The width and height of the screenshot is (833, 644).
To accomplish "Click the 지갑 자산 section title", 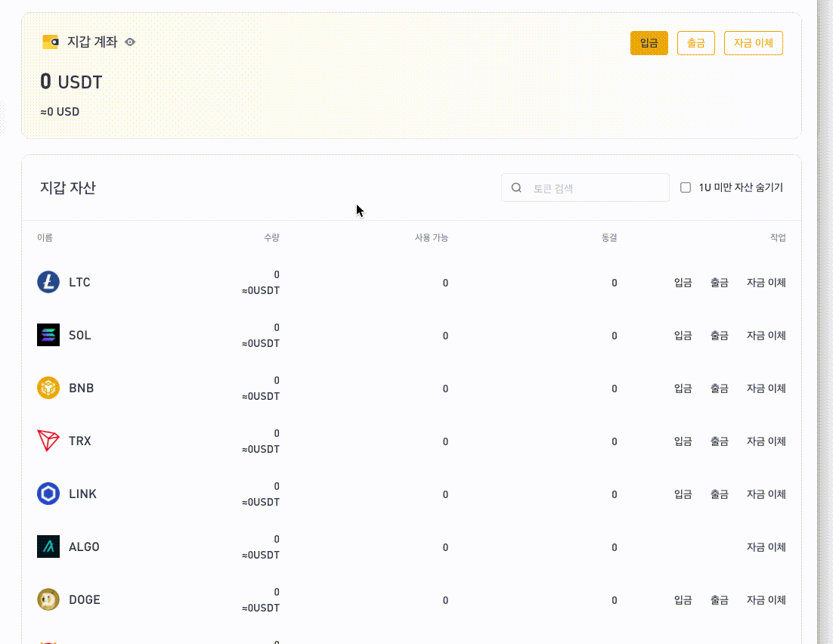I will (68, 187).
